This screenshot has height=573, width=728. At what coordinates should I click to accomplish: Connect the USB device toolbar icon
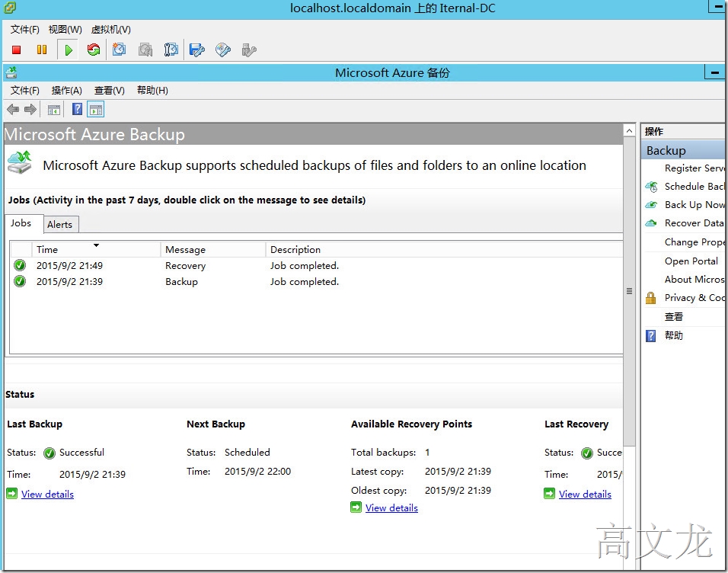[x=249, y=50]
